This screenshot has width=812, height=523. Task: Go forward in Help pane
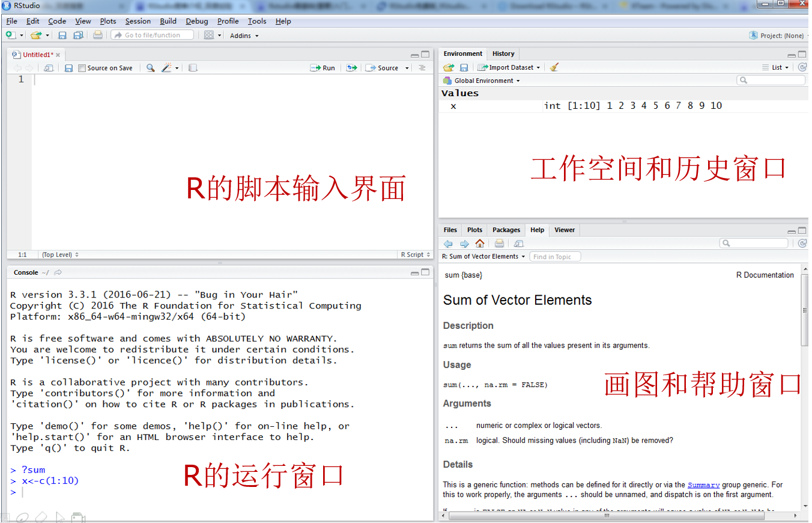464,243
